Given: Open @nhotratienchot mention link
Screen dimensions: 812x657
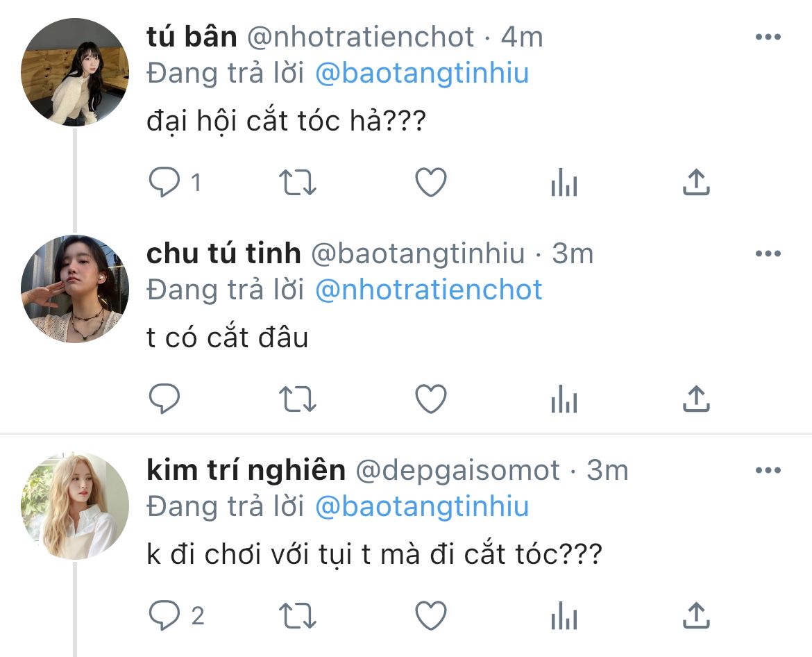Looking at the screenshot, I should tap(429, 290).
